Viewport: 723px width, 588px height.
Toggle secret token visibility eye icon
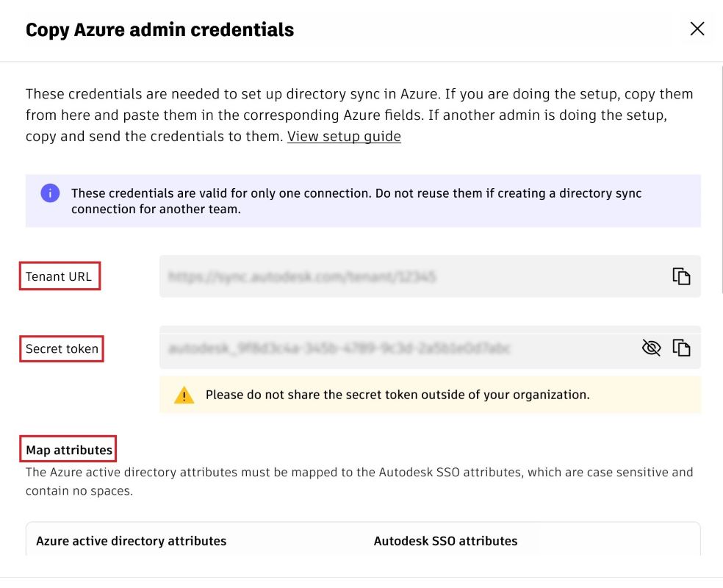(651, 348)
